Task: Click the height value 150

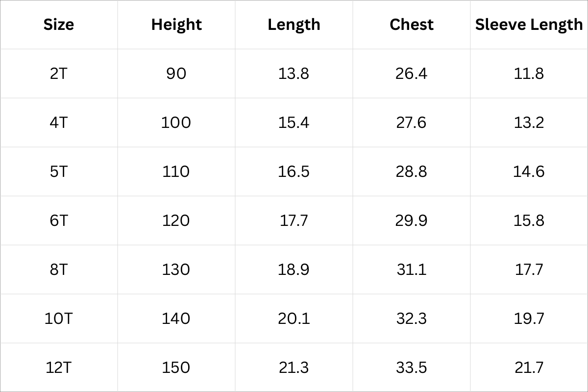Action: (176, 367)
